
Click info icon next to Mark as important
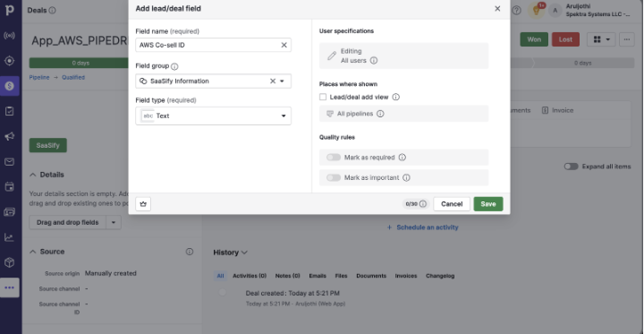click(x=406, y=177)
